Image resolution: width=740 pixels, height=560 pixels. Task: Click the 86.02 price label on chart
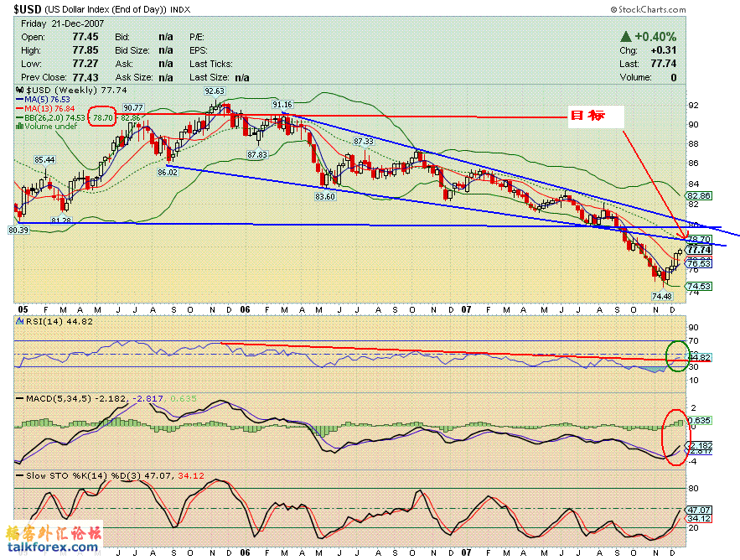168,173
